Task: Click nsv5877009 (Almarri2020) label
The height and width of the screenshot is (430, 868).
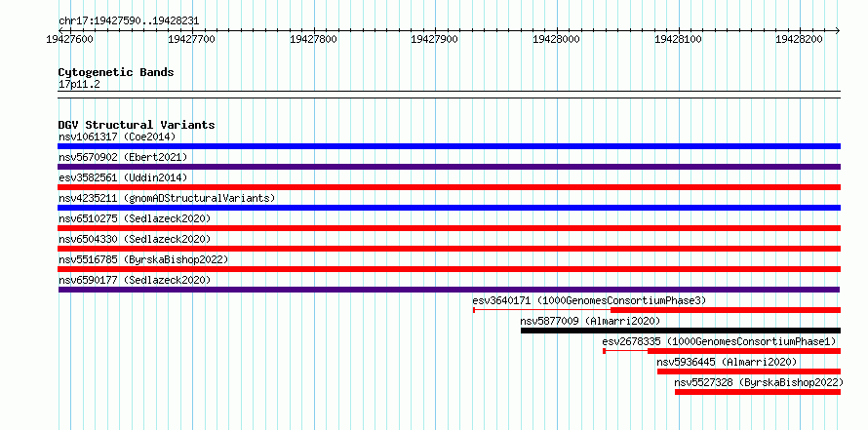Action: (x=590, y=321)
